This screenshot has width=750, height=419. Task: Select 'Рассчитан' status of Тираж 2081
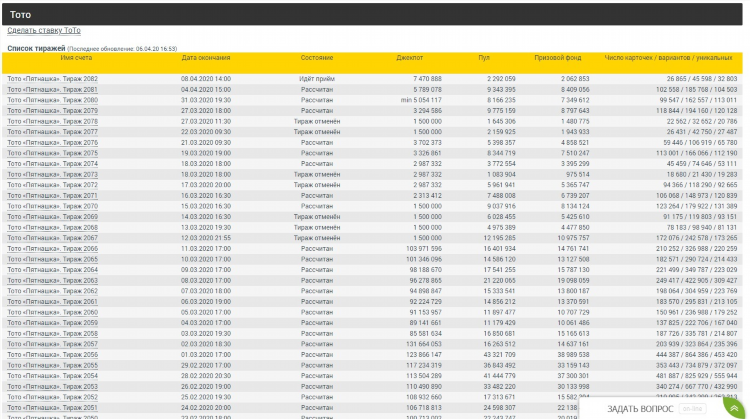coord(317,89)
